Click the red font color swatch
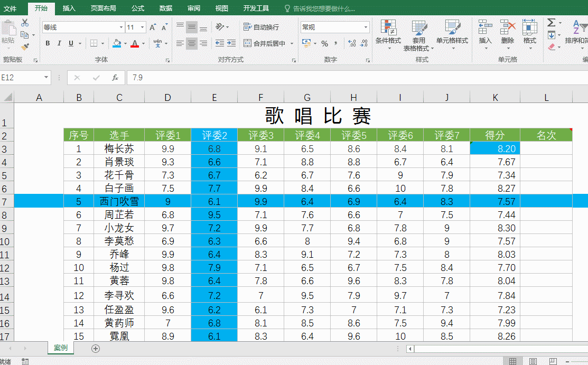The height and width of the screenshot is (365, 588). pos(135,44)
